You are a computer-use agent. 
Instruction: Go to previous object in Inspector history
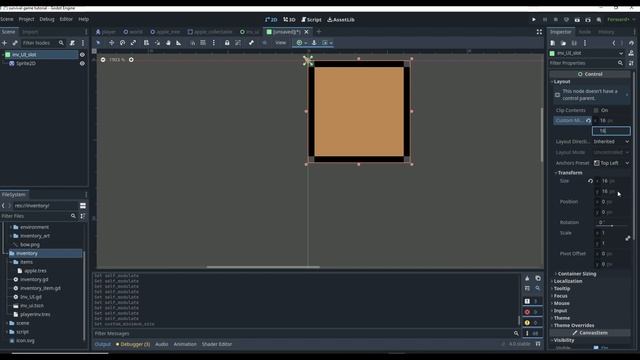614,43
